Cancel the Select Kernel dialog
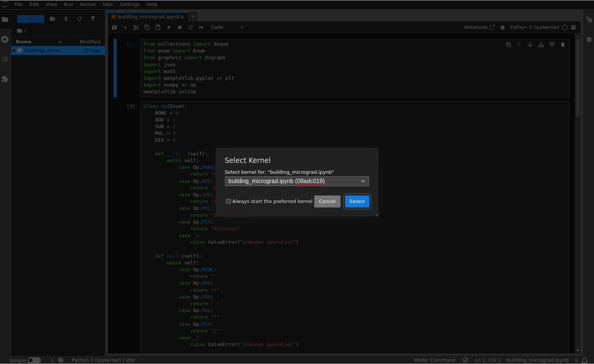Screen dimensions: 594x364 (x=327, y=201)
